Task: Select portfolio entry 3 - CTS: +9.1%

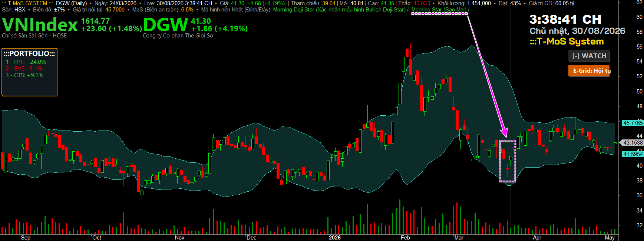Action: [24, 75]
